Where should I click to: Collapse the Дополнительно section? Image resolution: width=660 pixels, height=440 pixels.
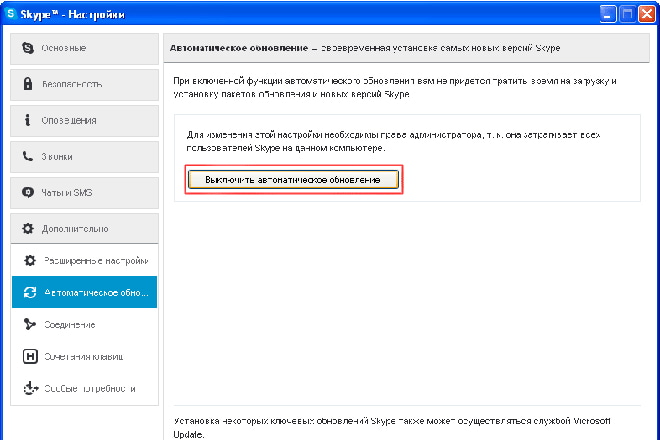84,228
